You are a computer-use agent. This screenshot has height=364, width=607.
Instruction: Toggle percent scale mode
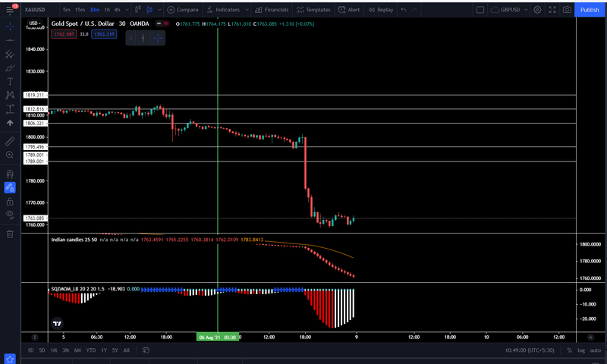(570, 350)
